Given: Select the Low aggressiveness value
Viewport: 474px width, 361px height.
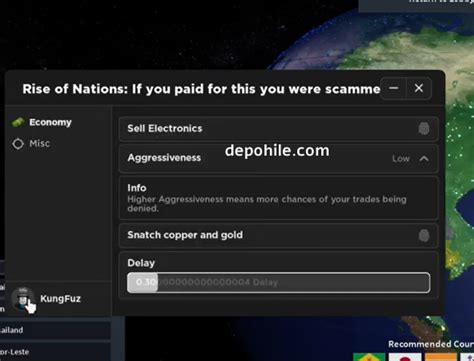Looking at the screenshot, I should click(401, 159).
